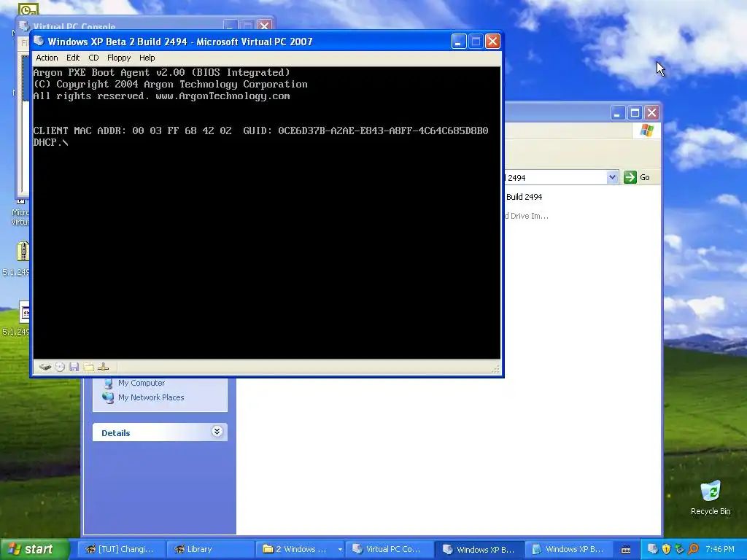Click the green Go arrow button
The image size is (747, 560).
(x=630, y=177)
